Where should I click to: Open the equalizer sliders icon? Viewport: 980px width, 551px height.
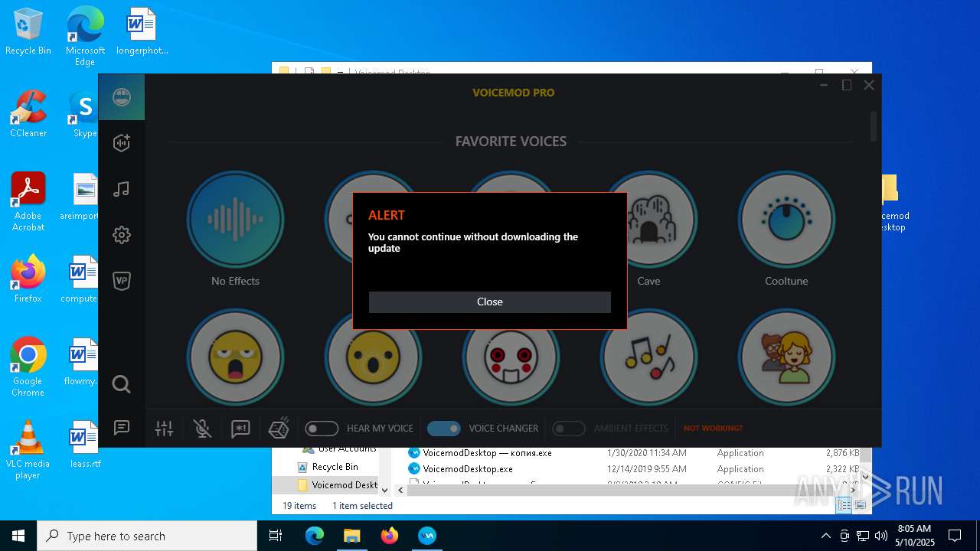164,429
